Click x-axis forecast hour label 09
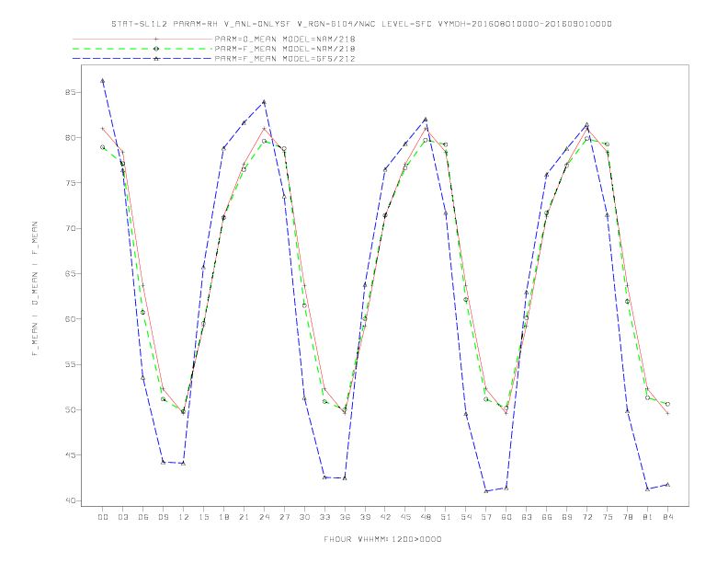This screenshot has width=728, height=563. (x=163, y=517)
